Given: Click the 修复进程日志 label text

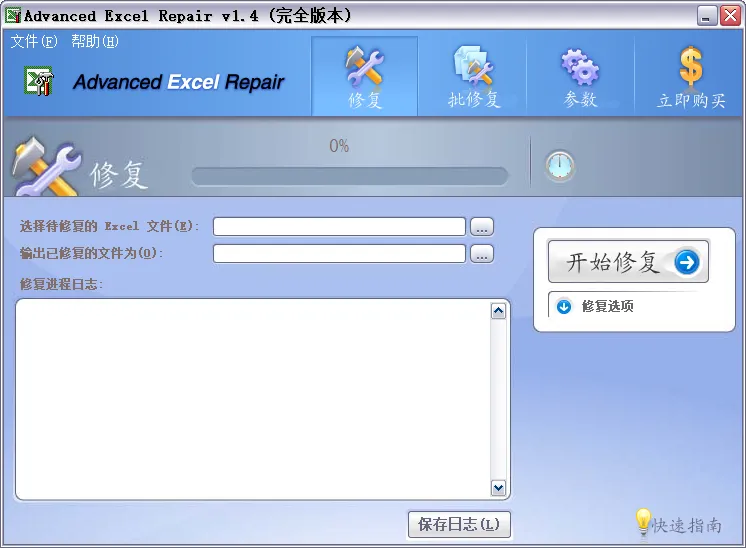Looking at the screenshot, I should [61, 284].
